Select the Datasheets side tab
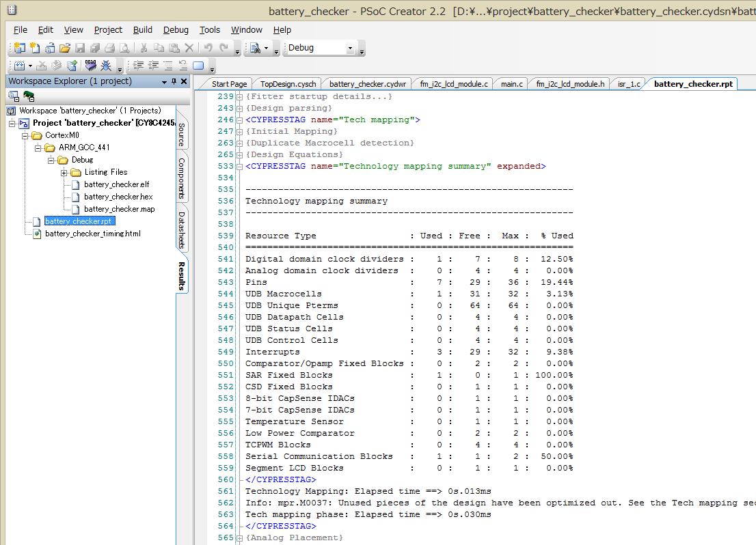 point(182,230)
